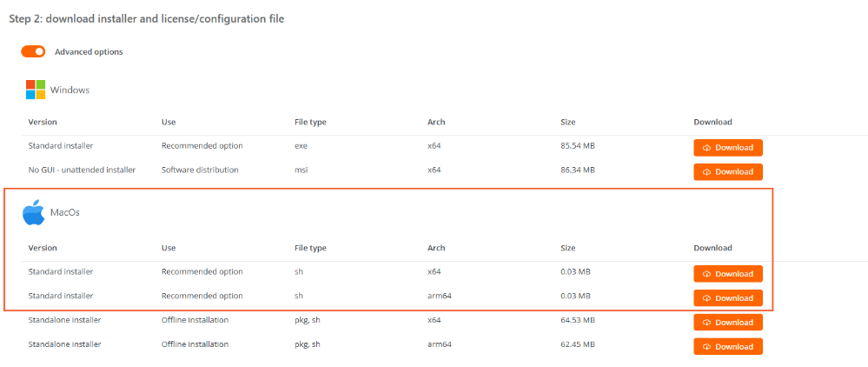Click the Advanced options label text

tap(89, 52)
